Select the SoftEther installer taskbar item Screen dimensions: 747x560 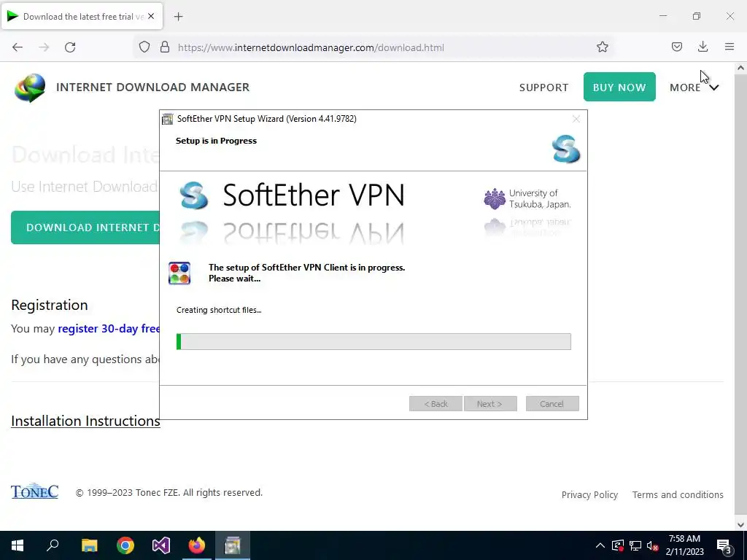click(233, 545)
